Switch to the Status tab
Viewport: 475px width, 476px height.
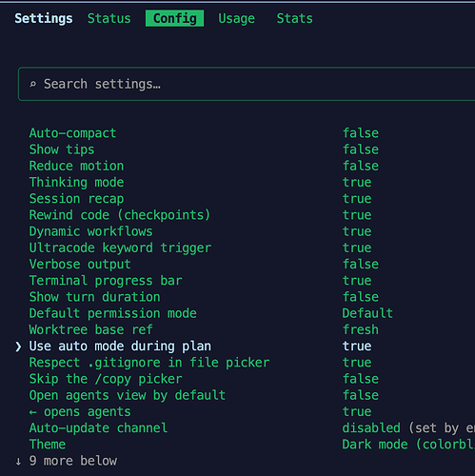(109, 18)
